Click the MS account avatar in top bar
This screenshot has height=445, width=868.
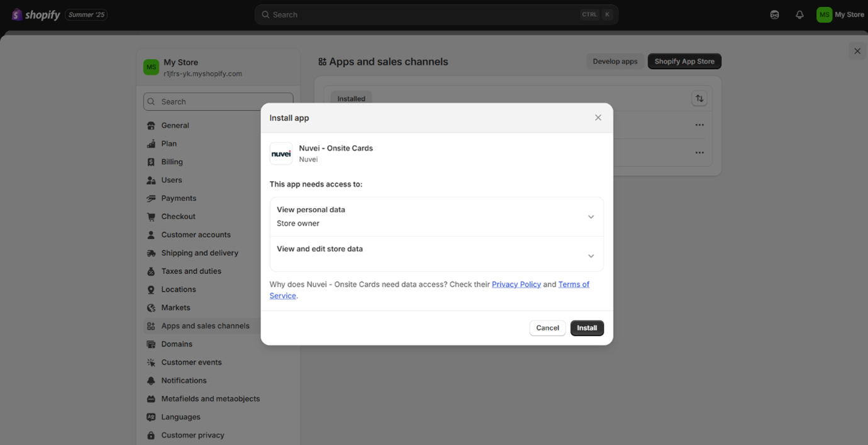tap(824, 14)
